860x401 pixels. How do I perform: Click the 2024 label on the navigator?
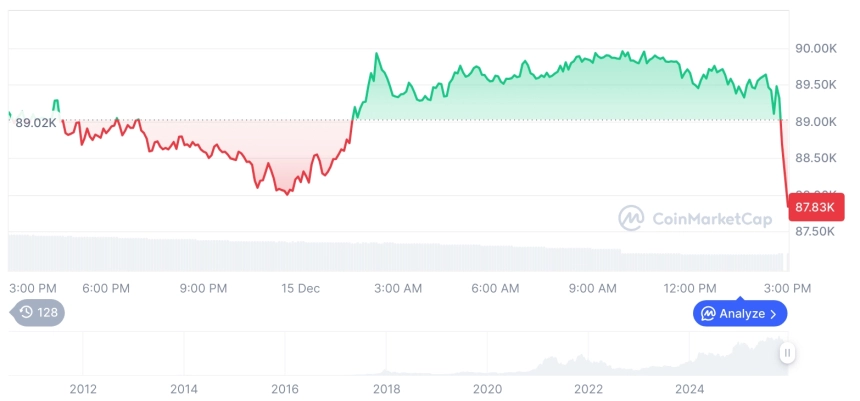click(x=689, y=388)
